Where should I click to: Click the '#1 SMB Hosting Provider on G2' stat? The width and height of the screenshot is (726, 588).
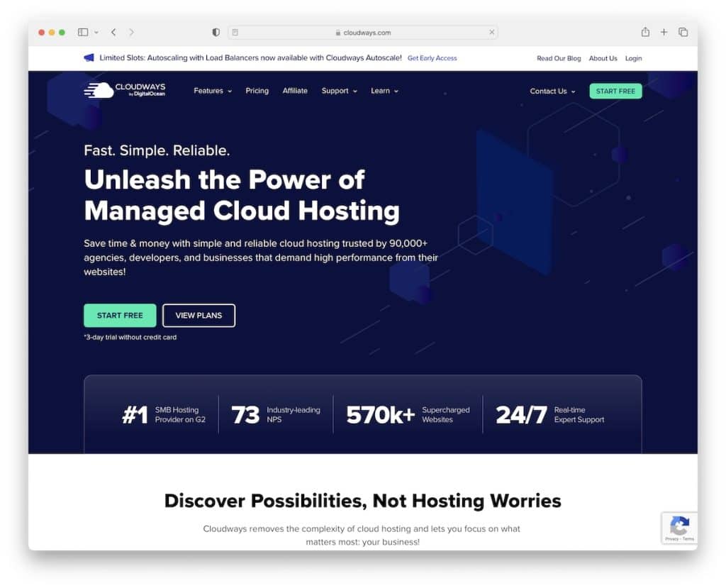pyautogui.click(x=164, y=415)
